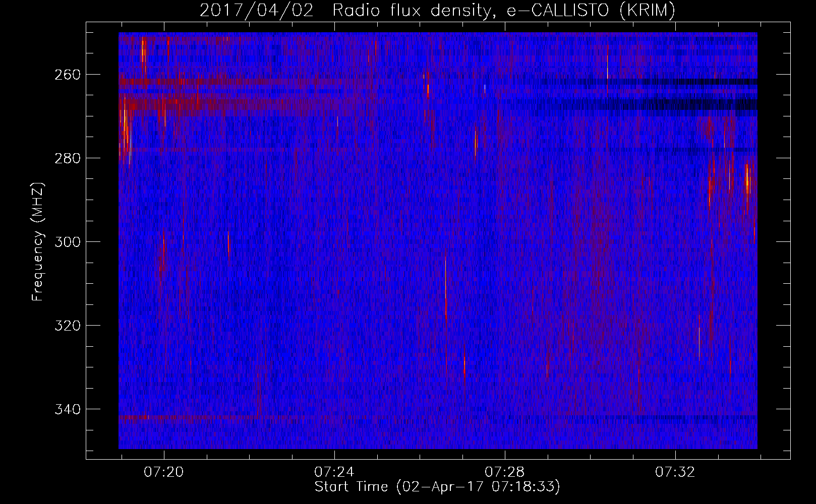816x504 pixels.
Task: Click the 260 frequency tick label
Action: 67,75
